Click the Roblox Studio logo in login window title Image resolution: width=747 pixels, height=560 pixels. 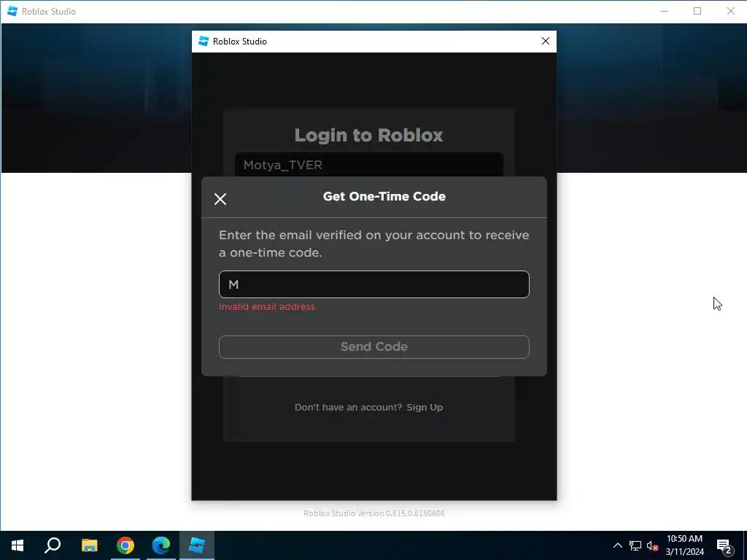[204, 42]
